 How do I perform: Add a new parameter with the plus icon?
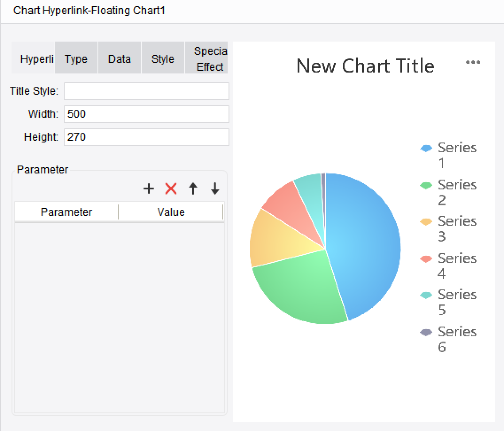coord(149,188)
